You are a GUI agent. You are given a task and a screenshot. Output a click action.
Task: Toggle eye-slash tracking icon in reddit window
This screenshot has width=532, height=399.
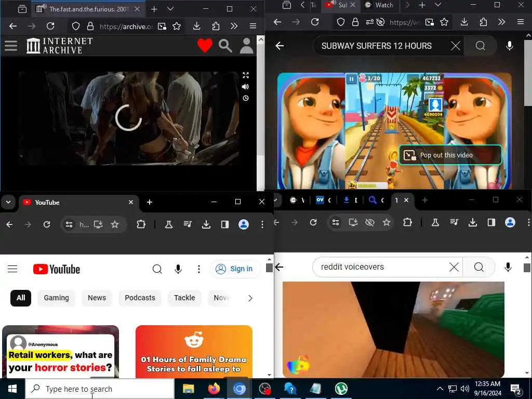370,222
